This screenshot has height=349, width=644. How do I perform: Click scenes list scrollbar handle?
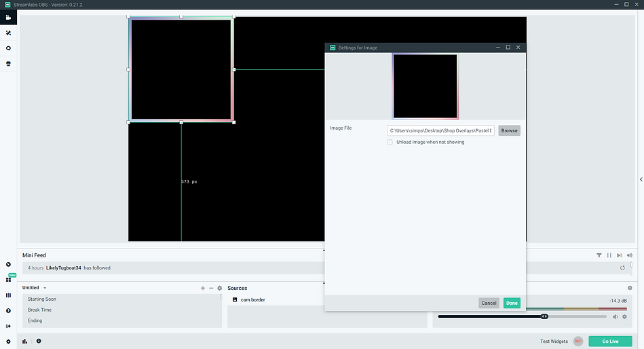pos(221,297)
